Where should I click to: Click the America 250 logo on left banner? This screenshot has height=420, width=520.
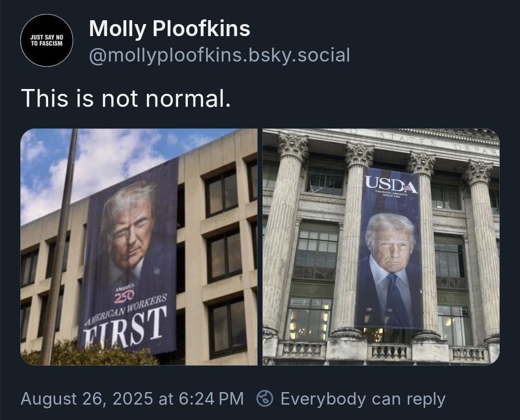[124, 292]
